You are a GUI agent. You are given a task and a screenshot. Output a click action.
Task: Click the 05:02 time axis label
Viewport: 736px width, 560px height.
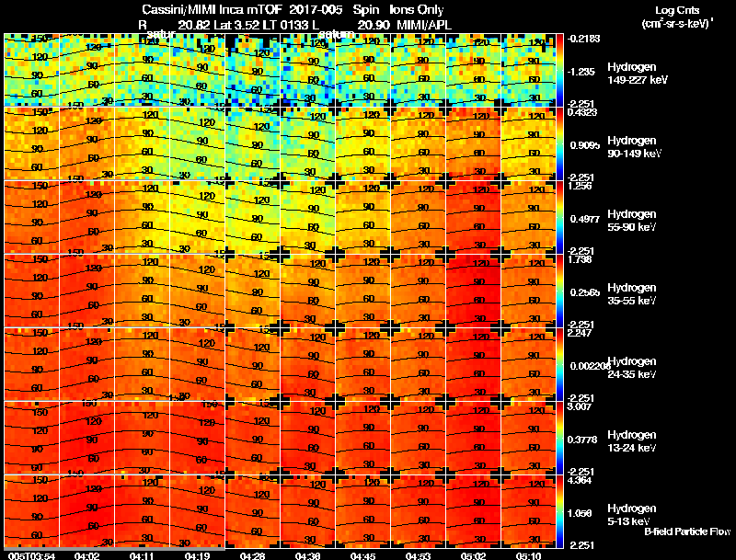click(x=473, y=556)
